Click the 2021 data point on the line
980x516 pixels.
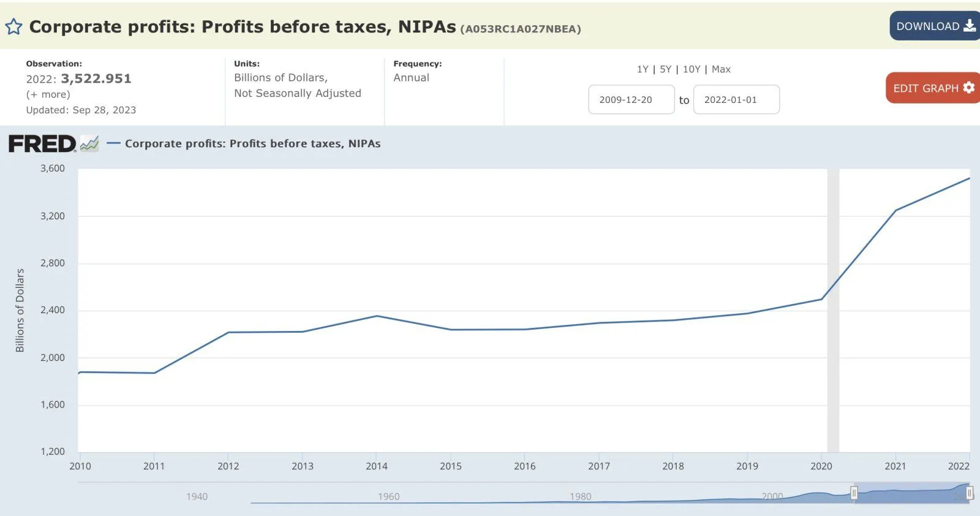click(x=895, y=211)
